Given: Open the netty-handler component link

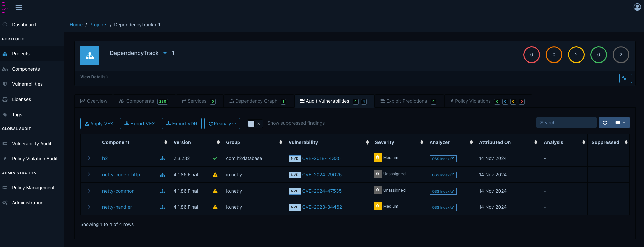Looking at the screenshot, I should click(117, 207).
